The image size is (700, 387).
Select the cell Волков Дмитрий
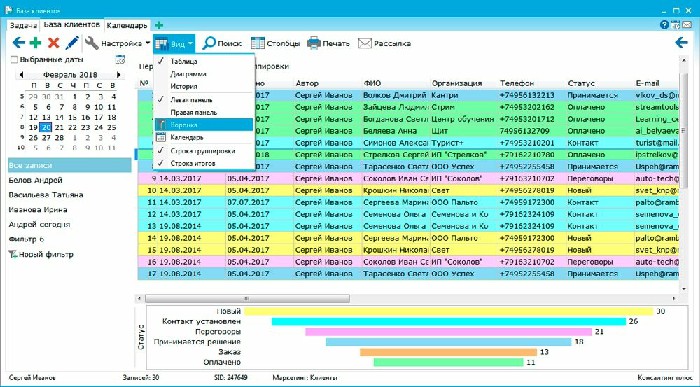pyautogui.click(x=396, y=95)
